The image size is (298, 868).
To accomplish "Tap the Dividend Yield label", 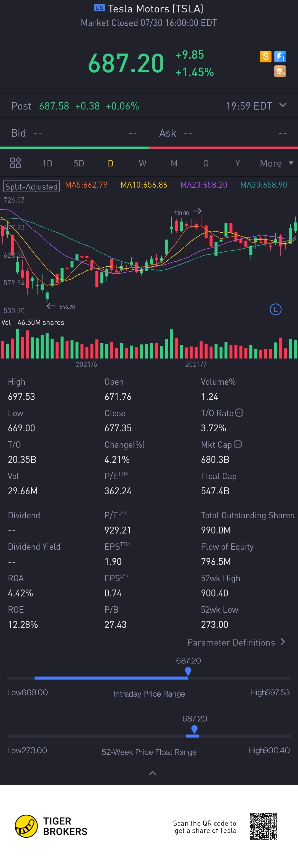I will pyautogui.click(x=34, y=546).
